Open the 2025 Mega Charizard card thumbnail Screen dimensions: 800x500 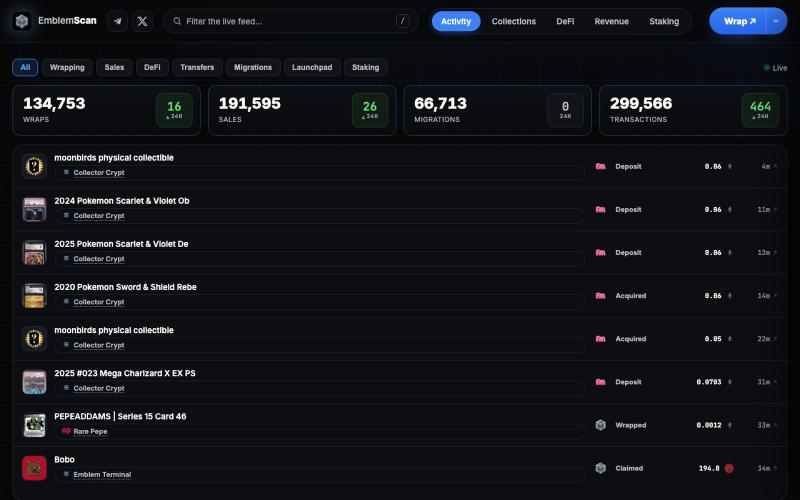point(34,382)
